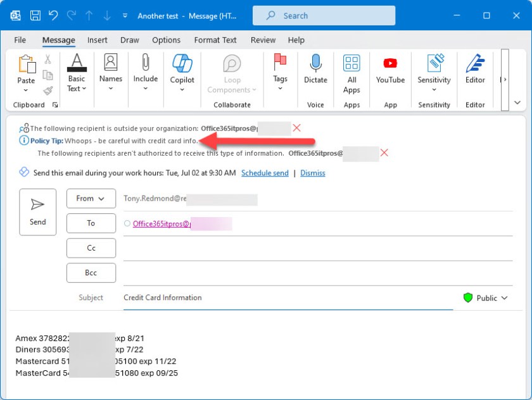This screenshot has width=532, height=400.
Task: Click the Cut scissors icon
Action: (48, 59)
